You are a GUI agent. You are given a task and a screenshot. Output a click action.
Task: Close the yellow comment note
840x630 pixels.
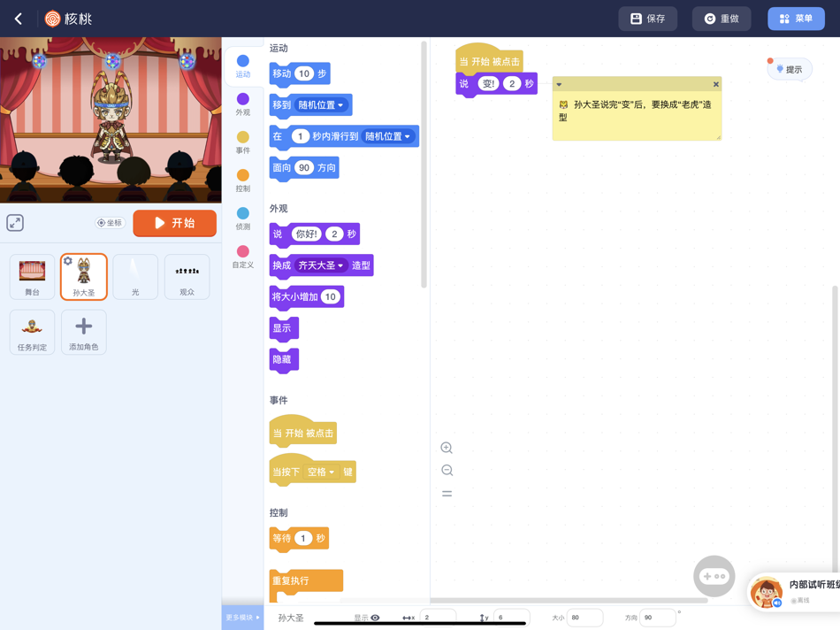click(x=715, y=84)
